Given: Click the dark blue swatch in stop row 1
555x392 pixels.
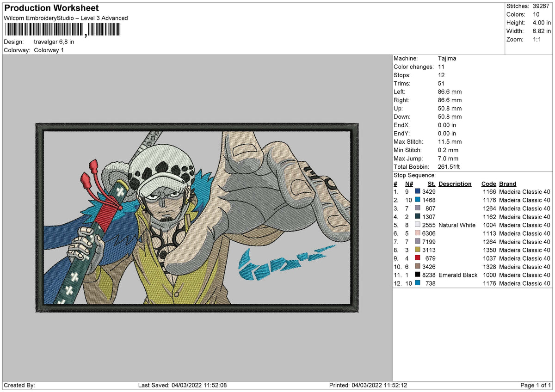Looking at the screenshot, I should click(418, 191).
